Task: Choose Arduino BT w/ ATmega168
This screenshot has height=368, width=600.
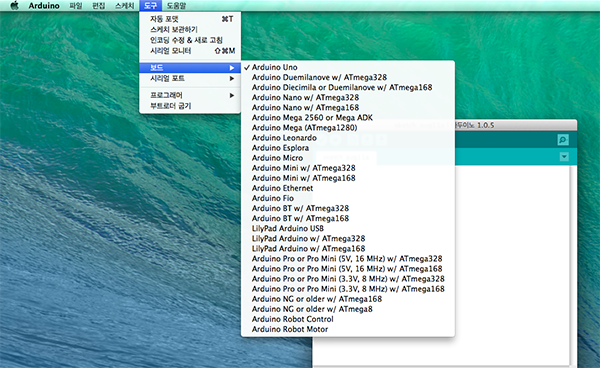Action: click(348, 218)
